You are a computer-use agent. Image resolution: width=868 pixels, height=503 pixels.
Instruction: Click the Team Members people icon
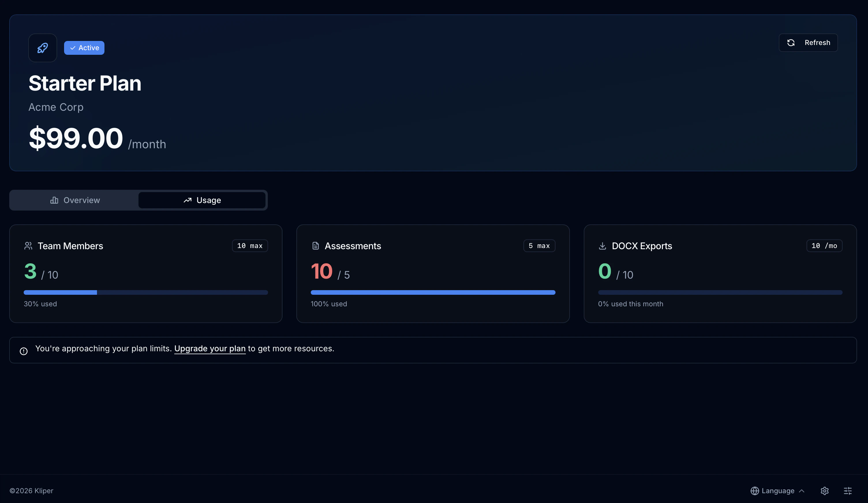point(28,245)
